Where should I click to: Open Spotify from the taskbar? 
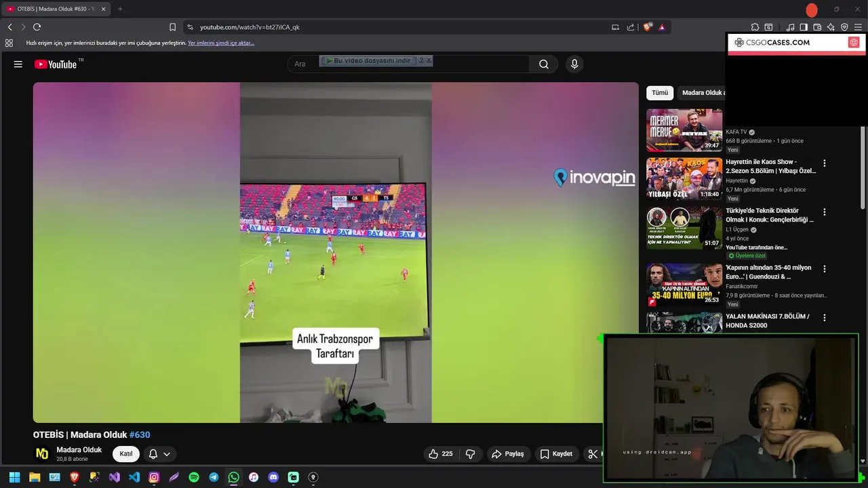pyautogui.click(x=194, y=477)
